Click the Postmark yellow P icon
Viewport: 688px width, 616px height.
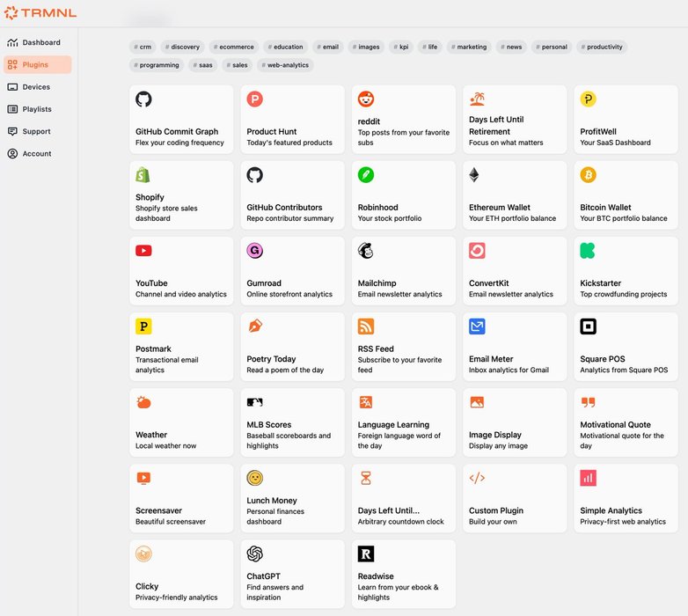click(143, 326)
